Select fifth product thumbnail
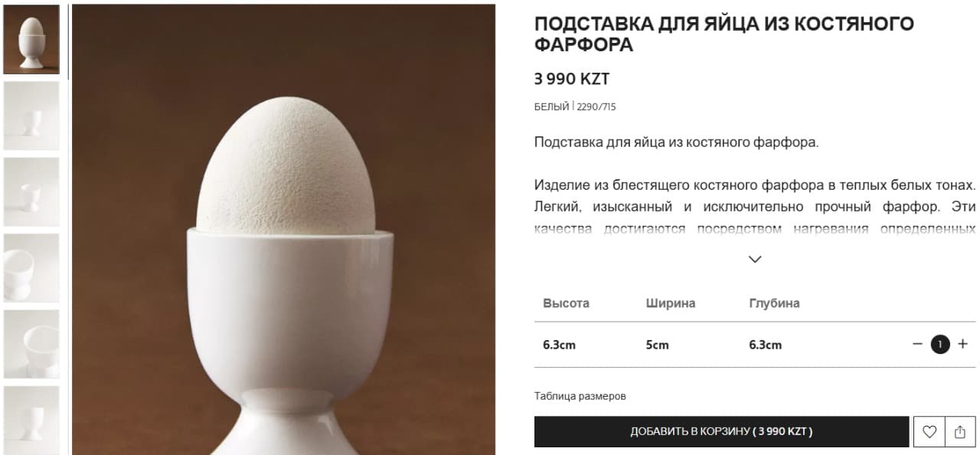 [31, 344]
